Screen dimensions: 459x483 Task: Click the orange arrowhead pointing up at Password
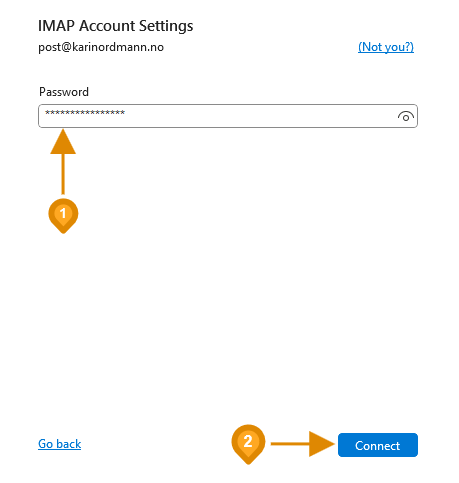(63, 142)
